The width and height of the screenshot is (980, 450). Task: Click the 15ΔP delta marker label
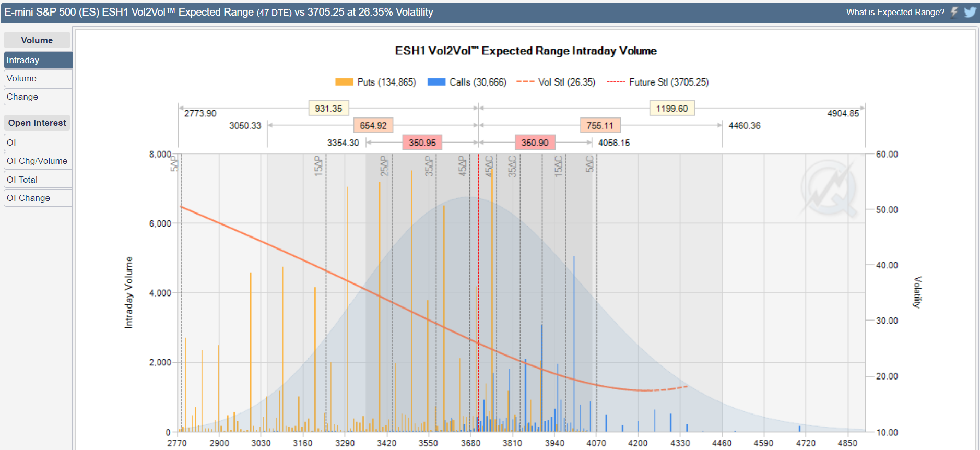(318, 165)
